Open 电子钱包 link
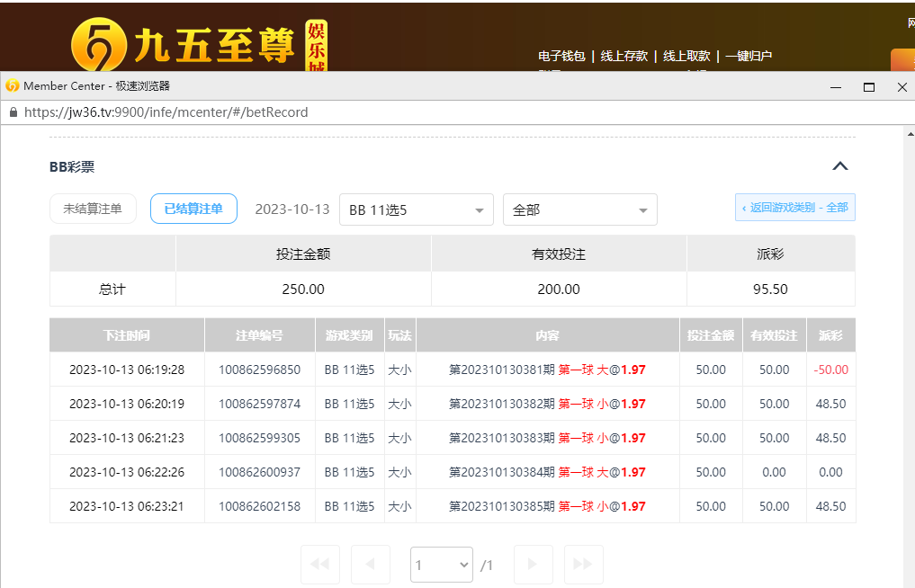 pos(561,56)
